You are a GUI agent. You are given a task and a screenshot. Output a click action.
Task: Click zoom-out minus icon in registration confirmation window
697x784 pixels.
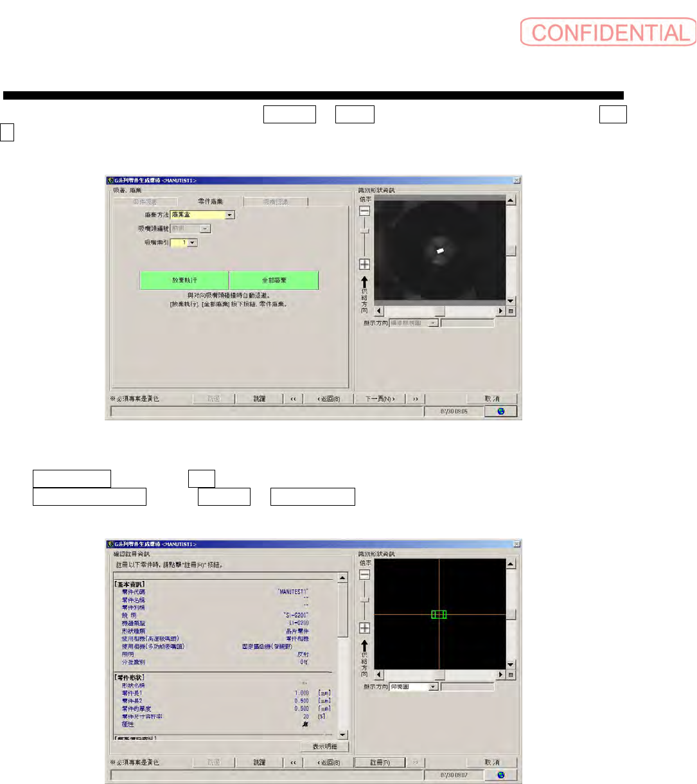pyautogui.click(x=364, y=575)
